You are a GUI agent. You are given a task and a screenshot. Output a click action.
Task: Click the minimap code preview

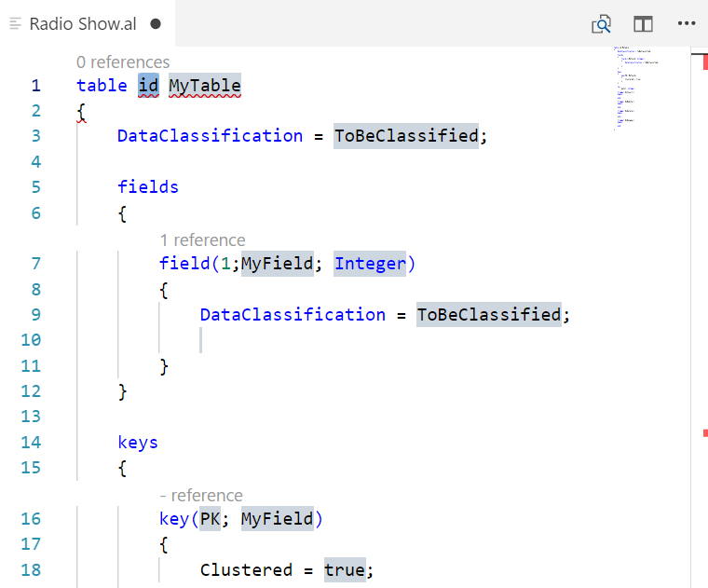coord(635,89)
